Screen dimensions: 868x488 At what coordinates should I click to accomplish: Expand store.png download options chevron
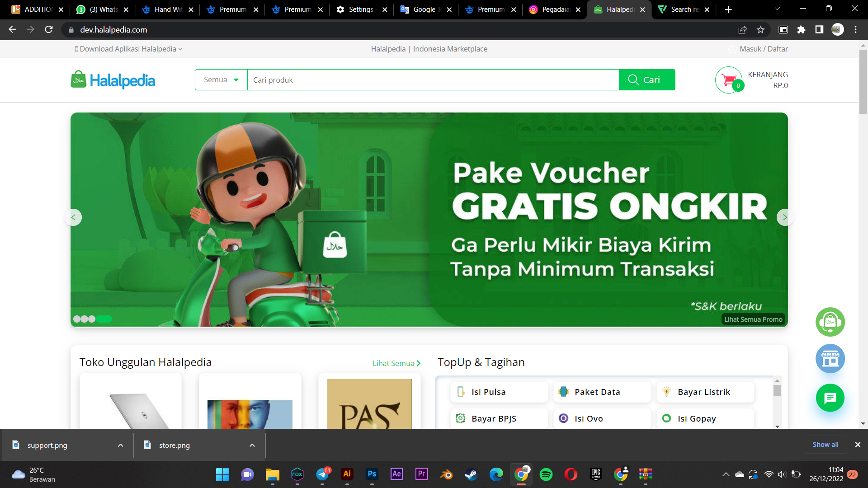[x=252, y=445]
